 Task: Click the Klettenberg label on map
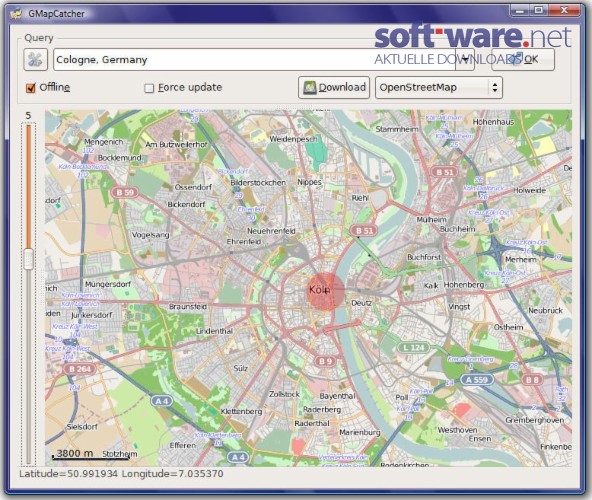[241, 411]
